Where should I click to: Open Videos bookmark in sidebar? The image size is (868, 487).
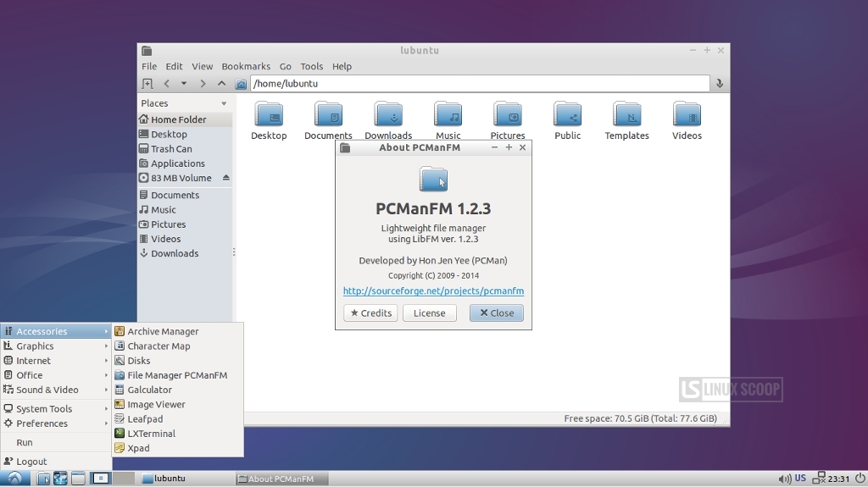pos(185,239)
